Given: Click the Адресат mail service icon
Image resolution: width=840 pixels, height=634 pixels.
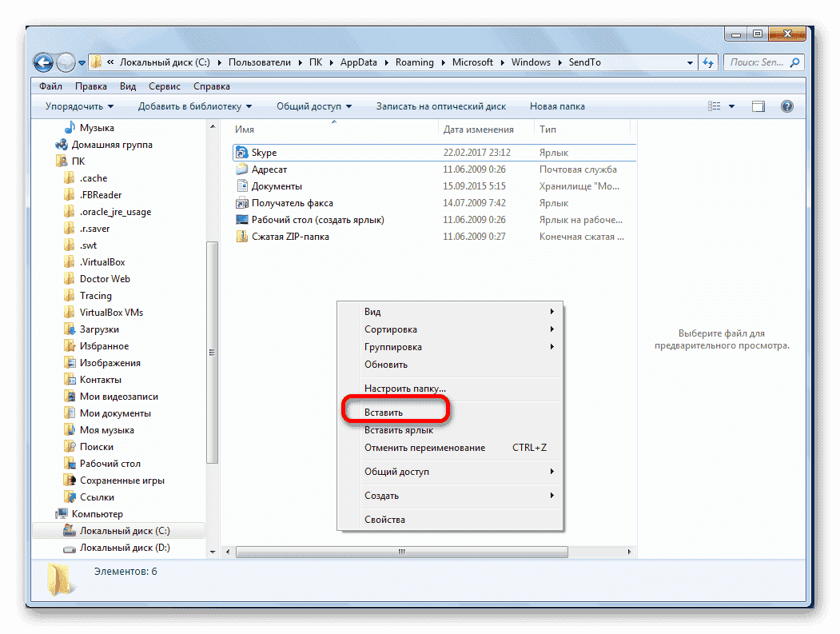Looking at the screenshot, I should pyautogui.click(x=241, y=169).
